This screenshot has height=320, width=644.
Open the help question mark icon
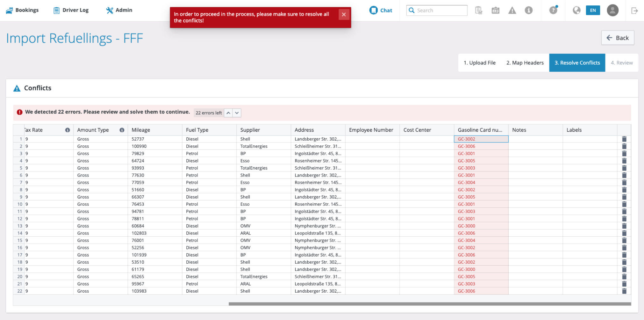[554, 10]
